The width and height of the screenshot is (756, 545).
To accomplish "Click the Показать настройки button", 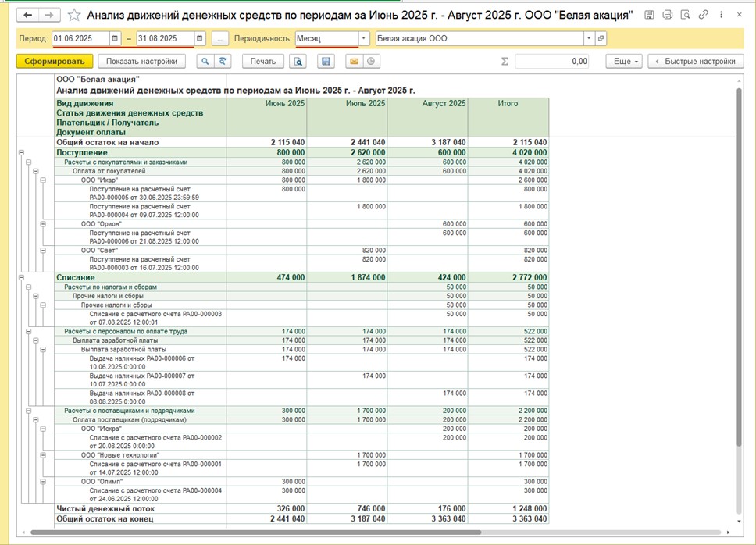I will click(142, 61).
